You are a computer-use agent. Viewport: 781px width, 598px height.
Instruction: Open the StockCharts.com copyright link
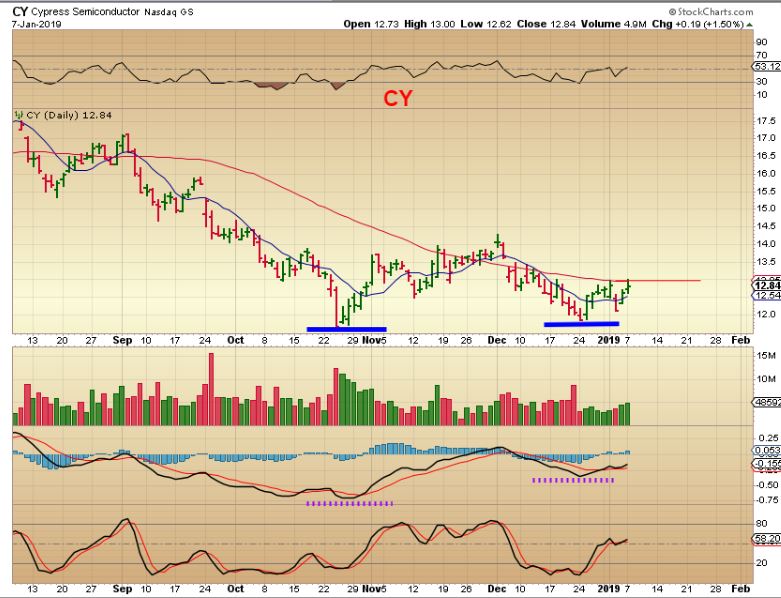click(x=711, y=11)
